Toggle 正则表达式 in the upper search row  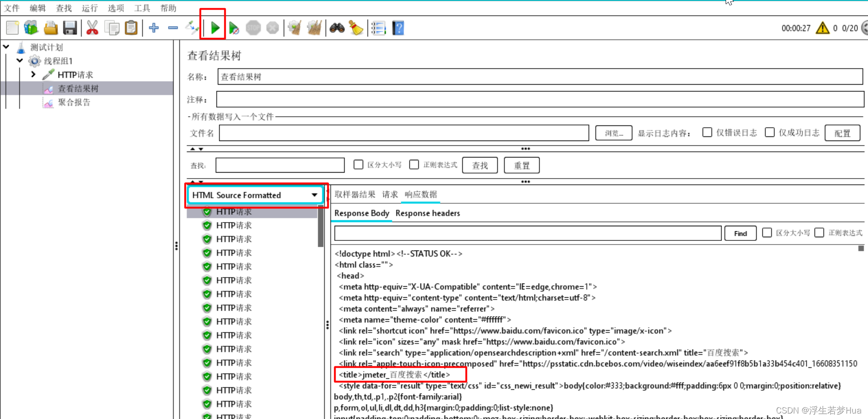point(414,164)
